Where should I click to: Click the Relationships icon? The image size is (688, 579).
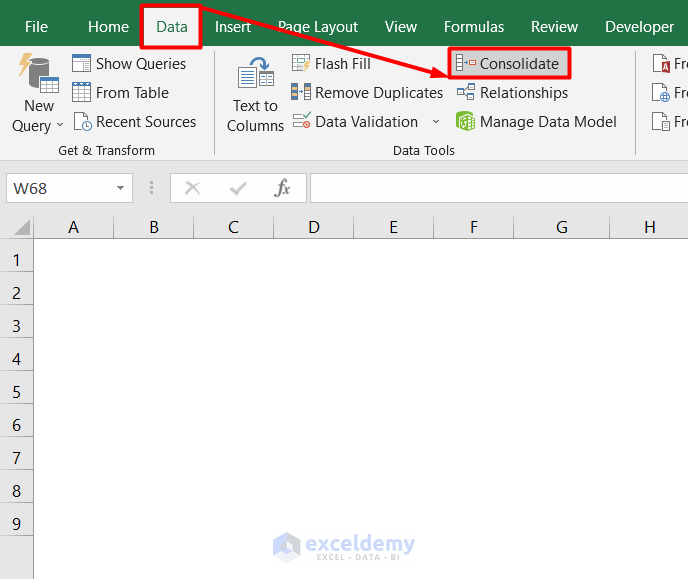(466, 92)
